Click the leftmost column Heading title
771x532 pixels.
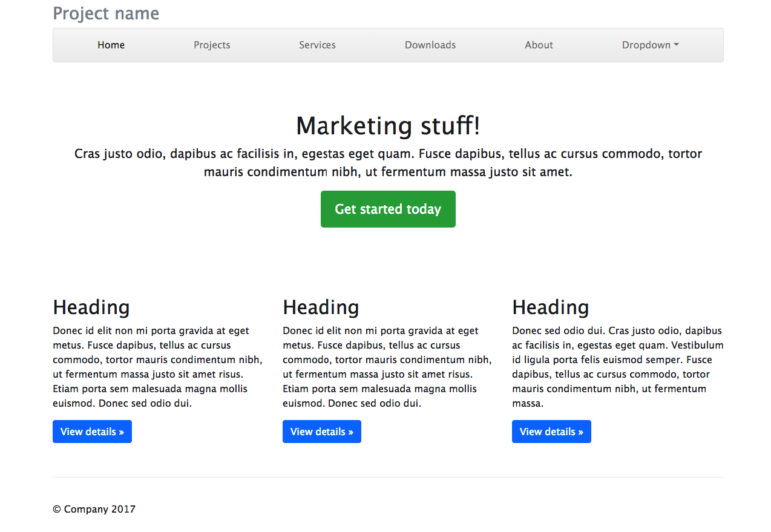click(x=91, y=307)
